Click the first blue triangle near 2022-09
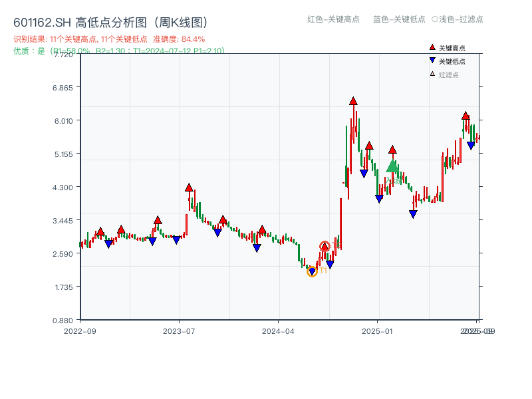This screenshot has width=532, height=399. pos(109,244)
